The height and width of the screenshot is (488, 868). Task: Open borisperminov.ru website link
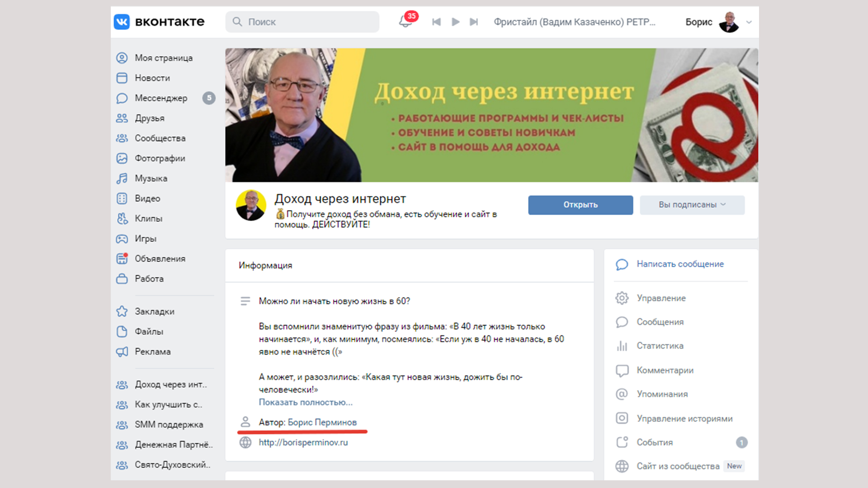coord(303,442)
